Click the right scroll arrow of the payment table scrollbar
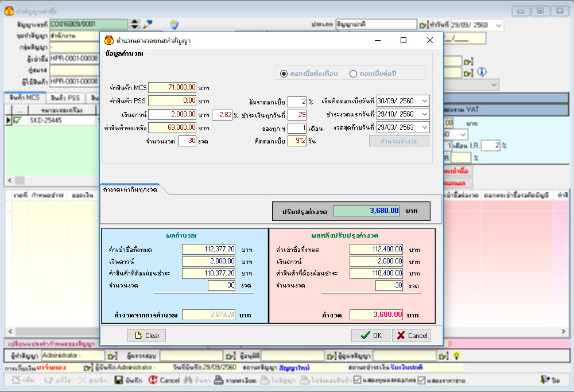574x392 pixels. click(564, 331)
